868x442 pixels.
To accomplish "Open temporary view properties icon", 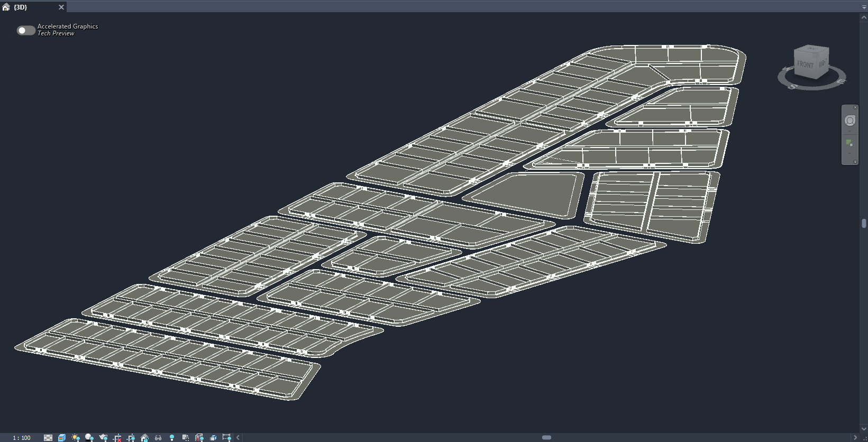I will 186,438.
